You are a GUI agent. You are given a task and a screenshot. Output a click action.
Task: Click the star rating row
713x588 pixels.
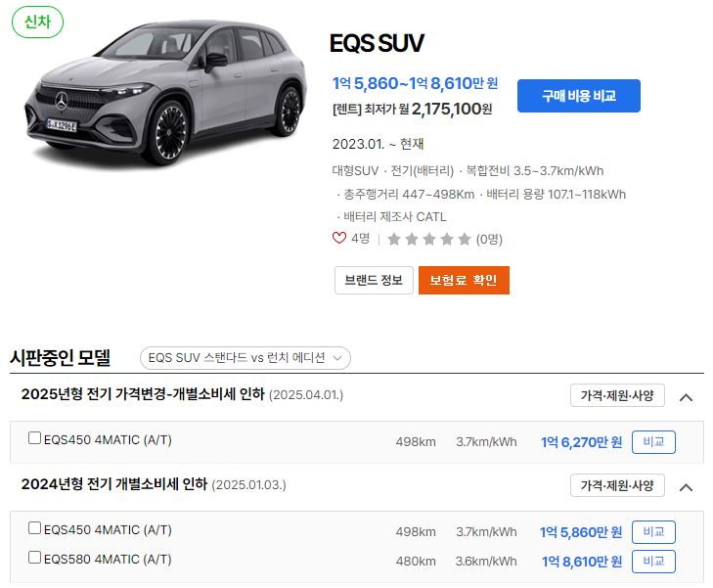click(x=428, y=239)
